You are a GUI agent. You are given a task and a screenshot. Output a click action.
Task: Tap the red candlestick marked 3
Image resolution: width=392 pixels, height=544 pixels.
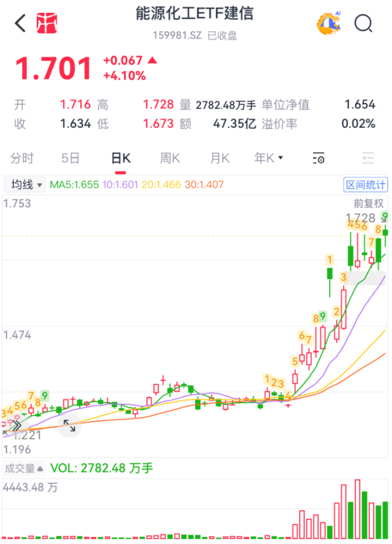[x=344, y=309]
